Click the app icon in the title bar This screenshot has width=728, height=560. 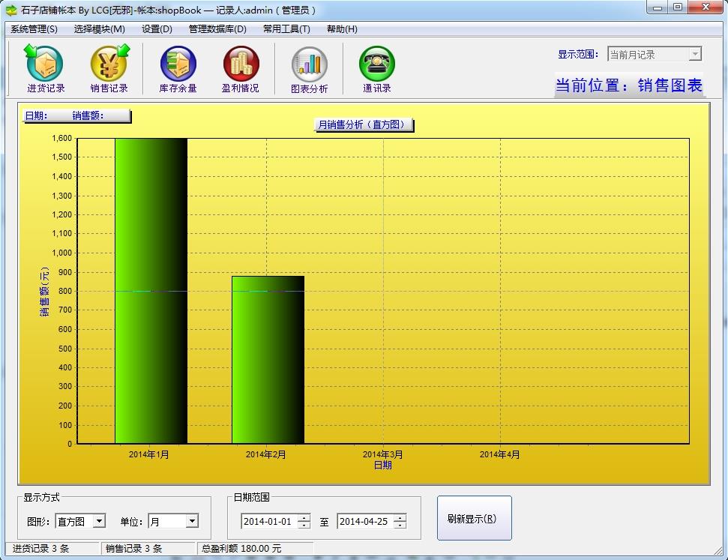(x=11, y=10)
